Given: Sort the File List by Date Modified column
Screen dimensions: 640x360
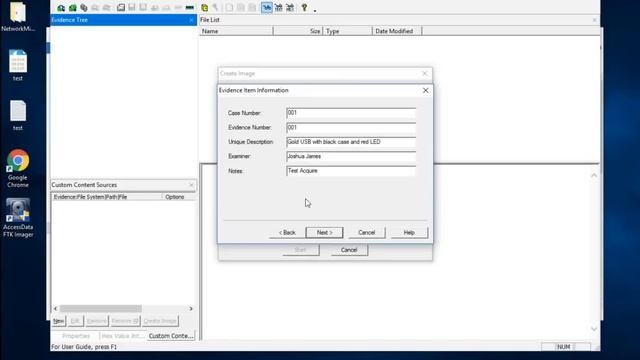Looking at the screenshot, I should pyautogui.click(x=397, y=31).
